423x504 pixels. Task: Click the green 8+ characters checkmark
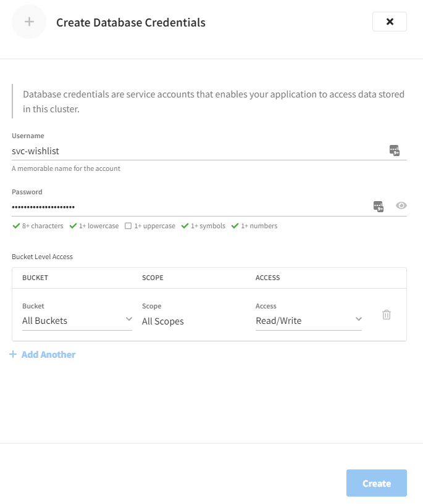(x=17, y=226)
